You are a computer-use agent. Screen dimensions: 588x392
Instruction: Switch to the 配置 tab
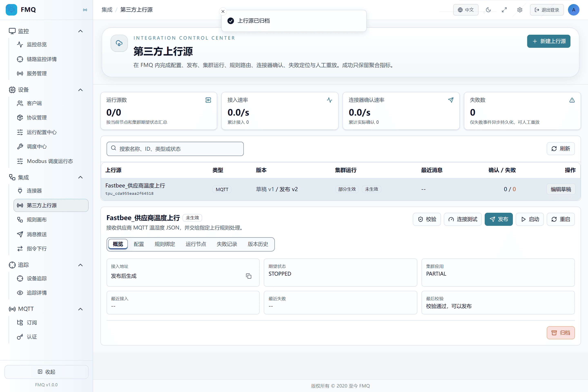(x=139, y=244)
